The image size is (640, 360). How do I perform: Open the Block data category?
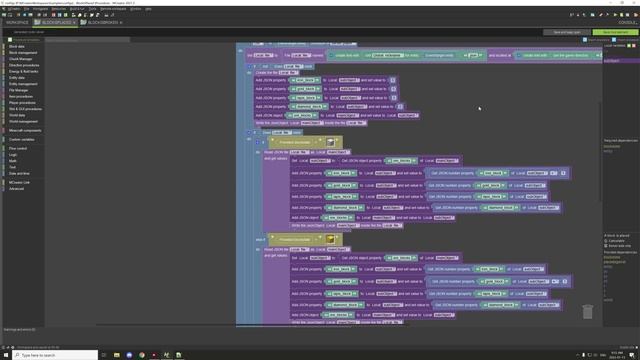point(17,47)
